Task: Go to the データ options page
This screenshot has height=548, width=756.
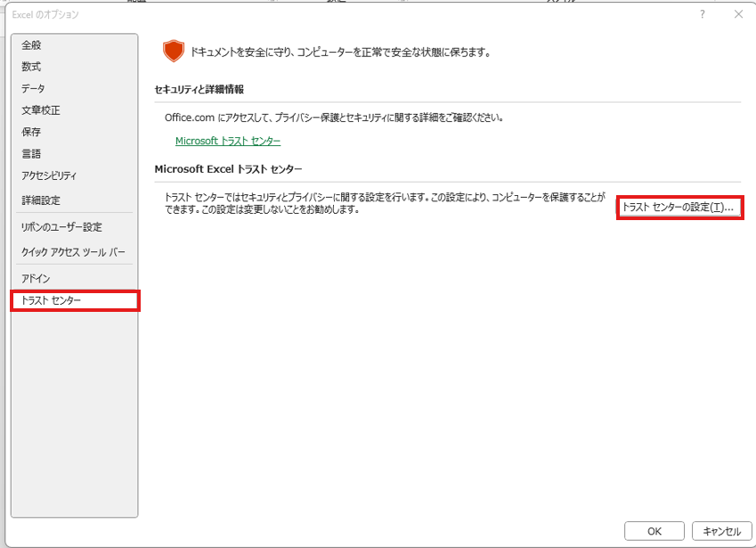Action: (x=34, y=88)
